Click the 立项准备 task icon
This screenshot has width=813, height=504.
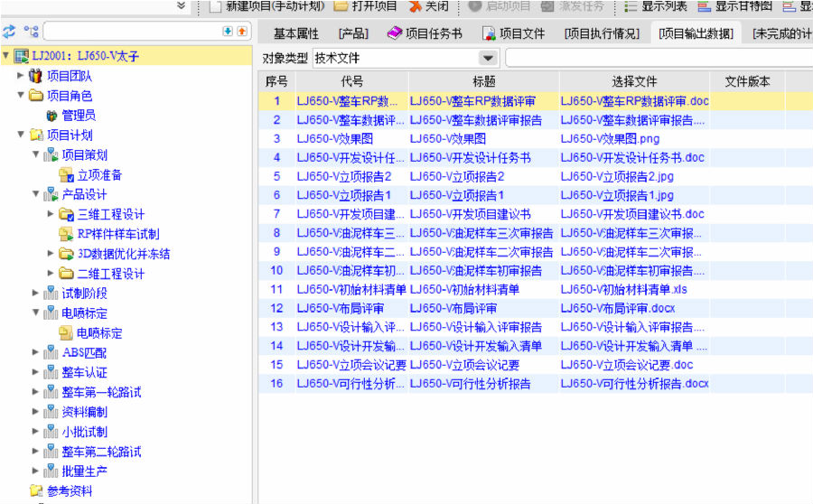[66, 175]
